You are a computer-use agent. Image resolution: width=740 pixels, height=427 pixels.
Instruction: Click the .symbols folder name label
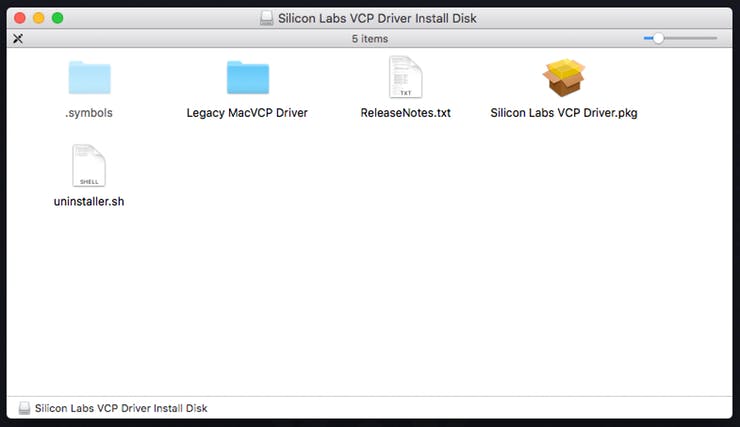[x=89, y=113]
